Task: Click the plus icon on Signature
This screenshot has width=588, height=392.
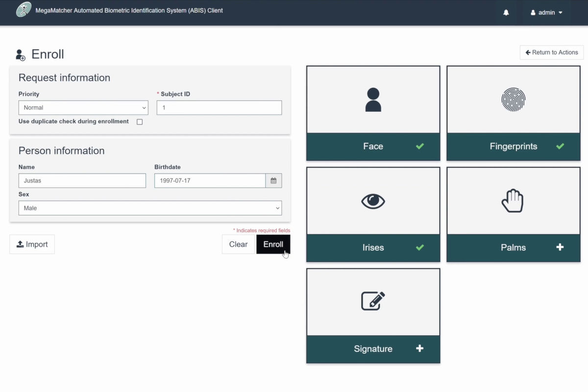Action: [419, 348]
